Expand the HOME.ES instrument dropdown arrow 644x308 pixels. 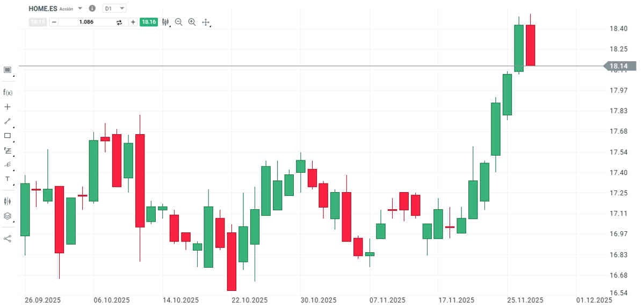(80, 9)
